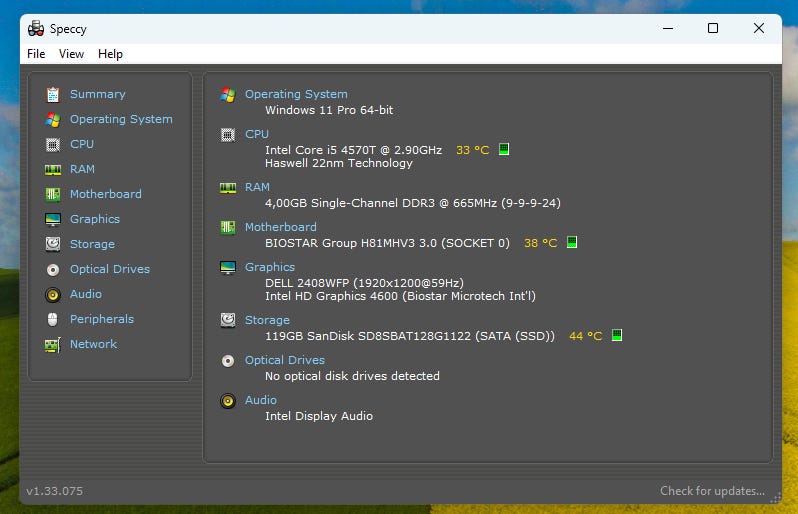
Task: Click the Graphics heading link in summary
Action: [270, 267]
